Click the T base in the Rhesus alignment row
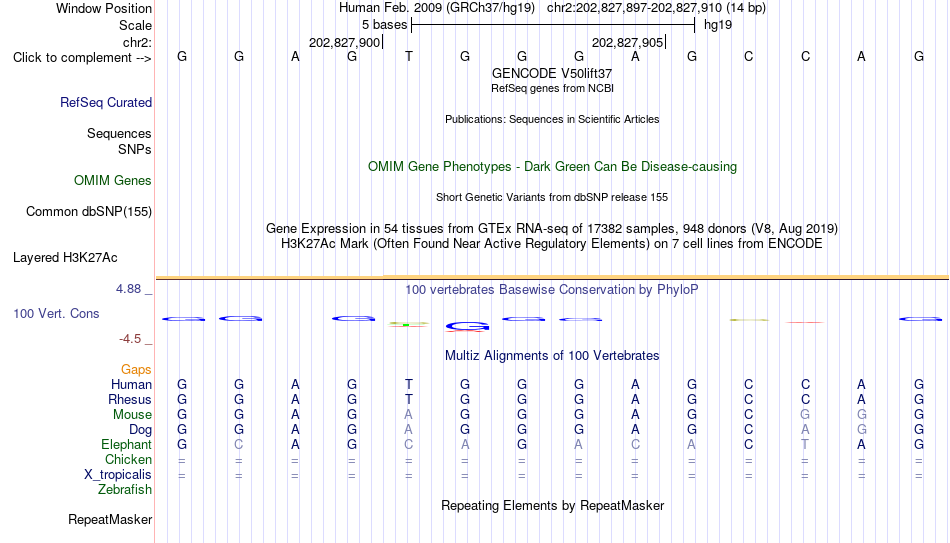The width and height of the screenshot is (950, 543). [409, 399]
